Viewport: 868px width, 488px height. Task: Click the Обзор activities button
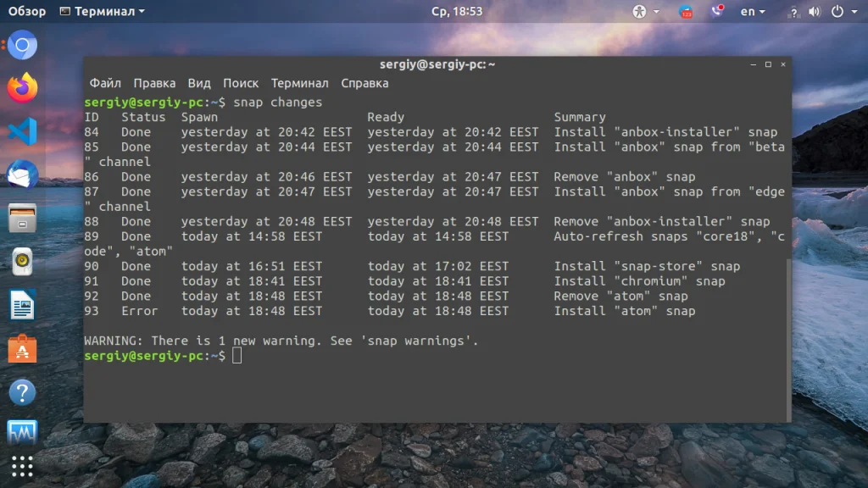(27, 12)
